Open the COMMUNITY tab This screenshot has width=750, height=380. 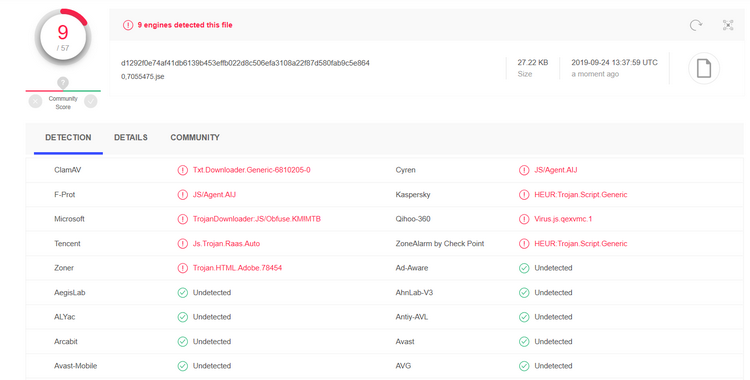point(195,138)
